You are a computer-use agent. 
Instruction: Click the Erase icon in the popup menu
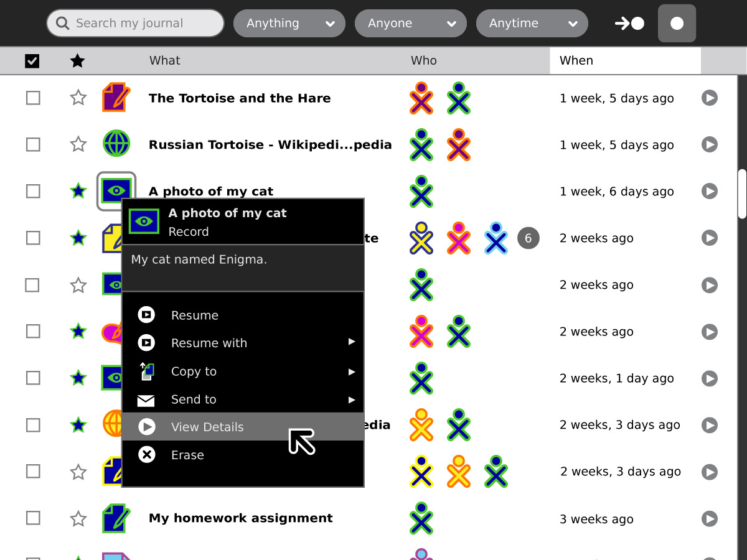[x=146, y=455]
